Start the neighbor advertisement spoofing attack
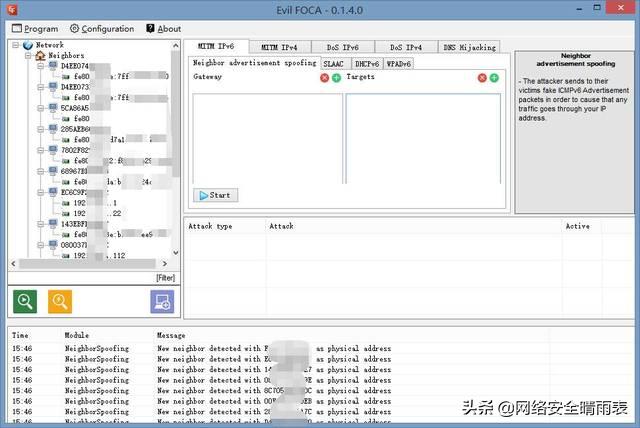The height and width of the screenshot is (428, 640). point(216,195)
